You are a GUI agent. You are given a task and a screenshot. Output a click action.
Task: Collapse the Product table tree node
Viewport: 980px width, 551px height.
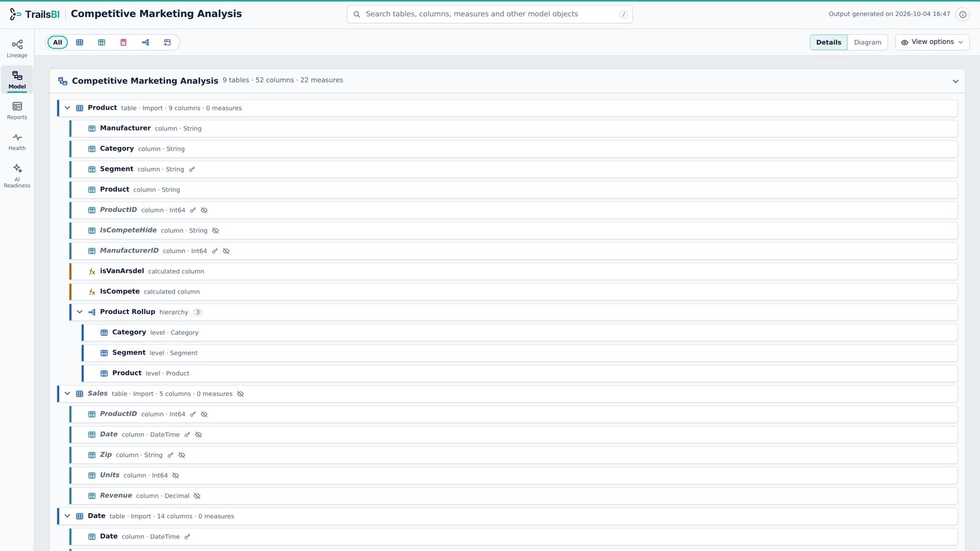pos(67,108)
